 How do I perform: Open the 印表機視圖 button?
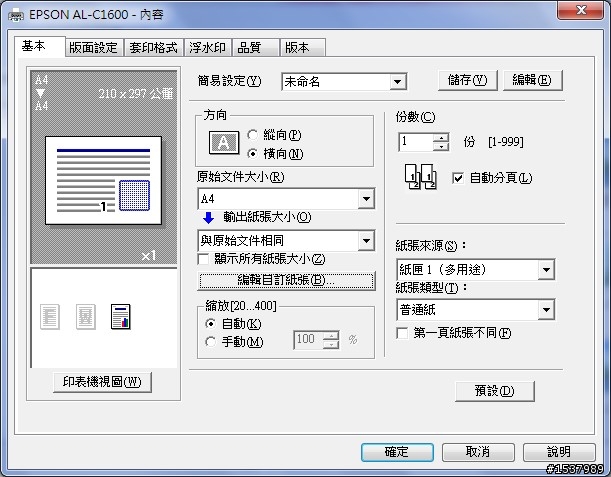(x=102, y=382)
